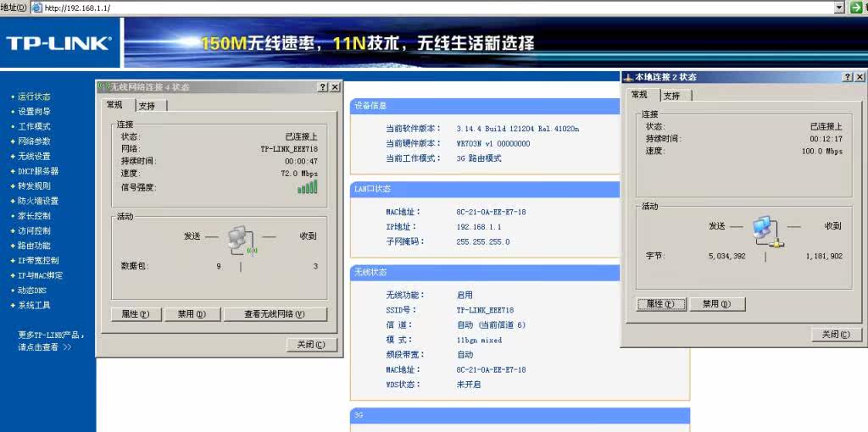Screen dimensions: 868x432
Task: Click help question mark in 本地连接 2 dialog
Action: tap(847, 77)
